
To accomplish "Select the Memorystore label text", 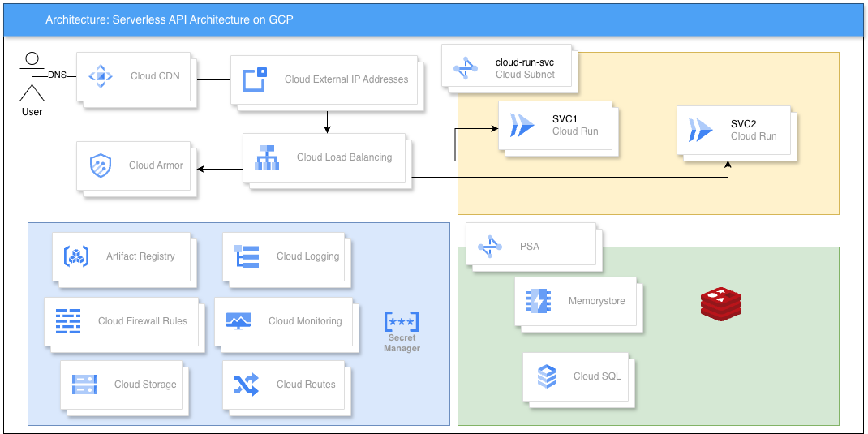I will [597, 301].
